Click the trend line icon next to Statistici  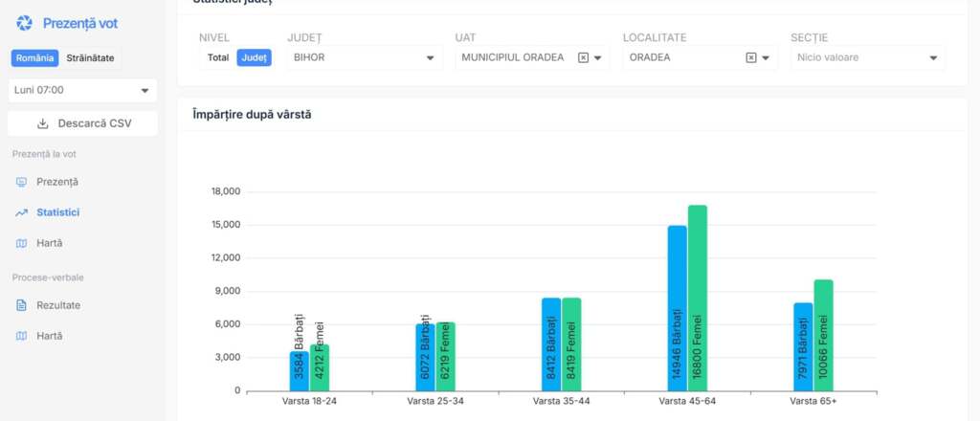21,212
